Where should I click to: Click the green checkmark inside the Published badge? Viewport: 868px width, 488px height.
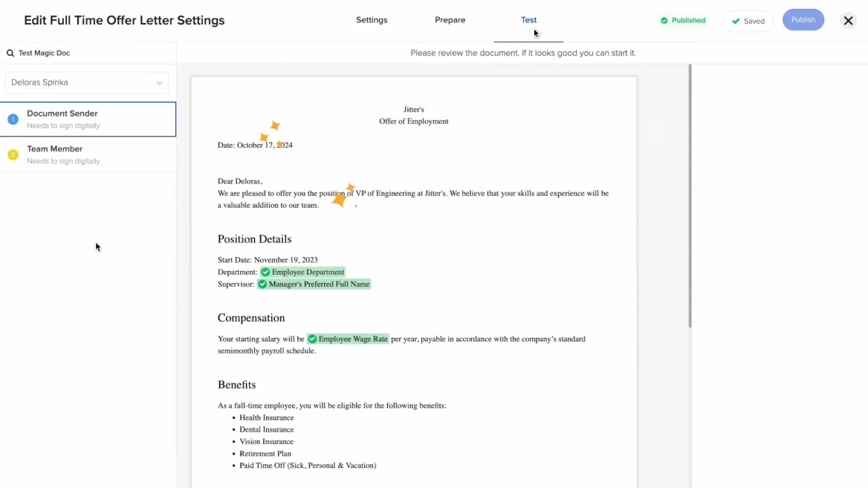(663, 20)
